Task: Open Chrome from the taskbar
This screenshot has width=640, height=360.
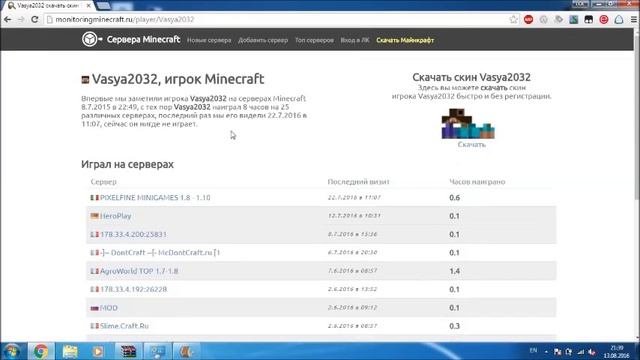Action: [x=40, y=351]
